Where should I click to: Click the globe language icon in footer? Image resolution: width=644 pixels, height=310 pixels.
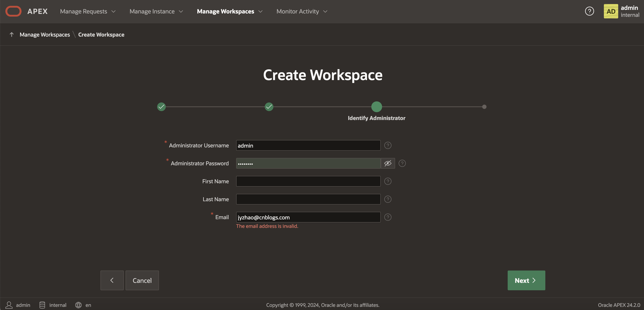click(78, 305)
